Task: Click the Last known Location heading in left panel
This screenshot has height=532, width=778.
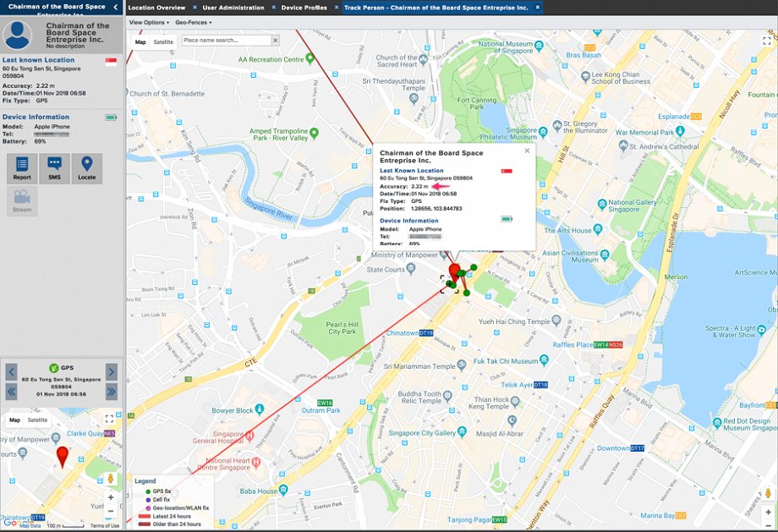Action: point(38,60)
